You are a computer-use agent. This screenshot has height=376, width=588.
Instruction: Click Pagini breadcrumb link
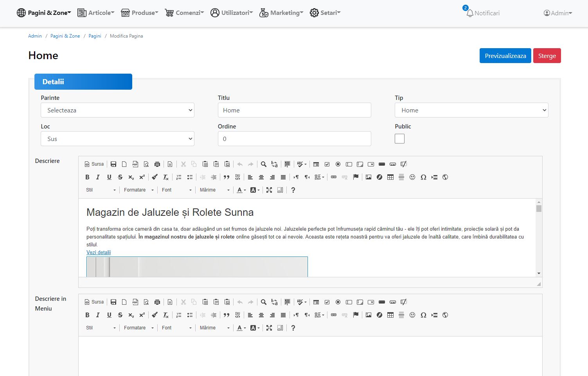click(95, 36)
